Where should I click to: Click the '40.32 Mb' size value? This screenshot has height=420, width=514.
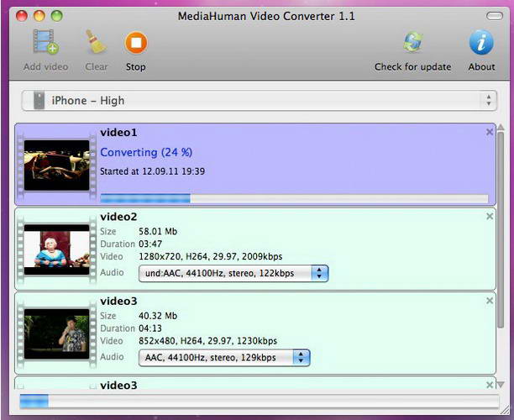(158, 316)
